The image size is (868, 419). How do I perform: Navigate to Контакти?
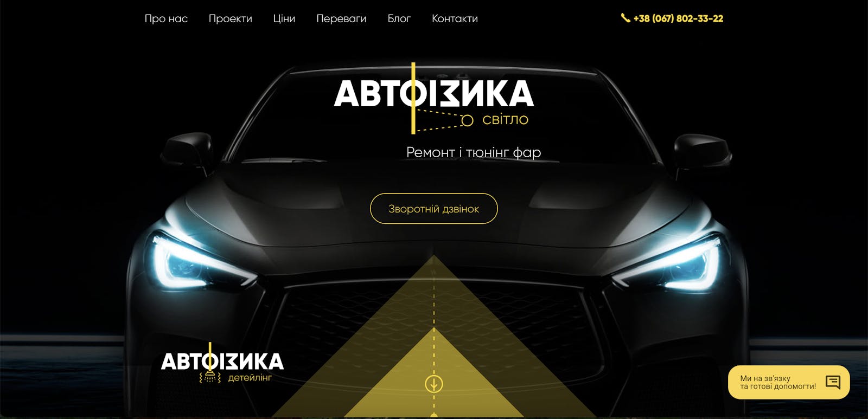pyautogui.click(x=455, y=18)
